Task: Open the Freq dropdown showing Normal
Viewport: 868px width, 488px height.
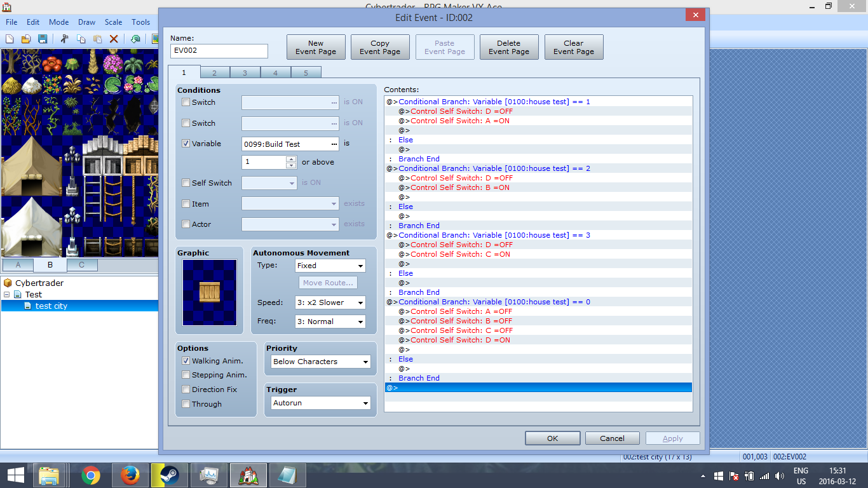Action: coord(330,322)
